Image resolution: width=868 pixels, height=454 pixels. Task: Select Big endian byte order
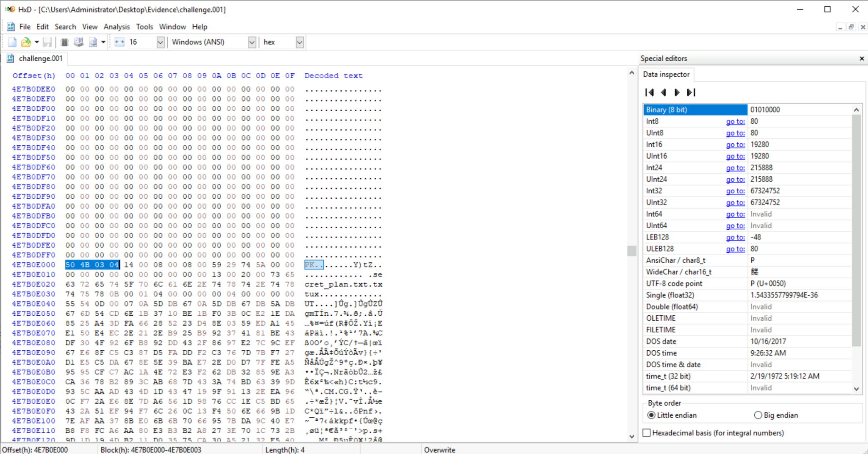pos(758,415)
